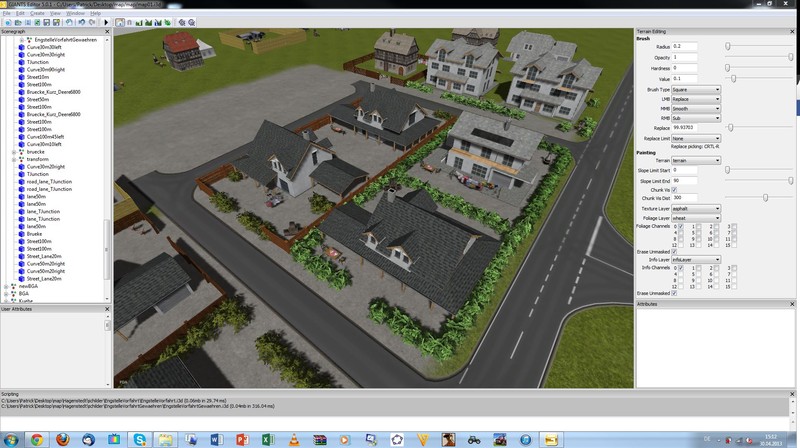The height and width of the screenshot is (448, 800).
Task: Click the Redo arrow in toolbar
Action: pyautogui.click(x=92, y=22)
